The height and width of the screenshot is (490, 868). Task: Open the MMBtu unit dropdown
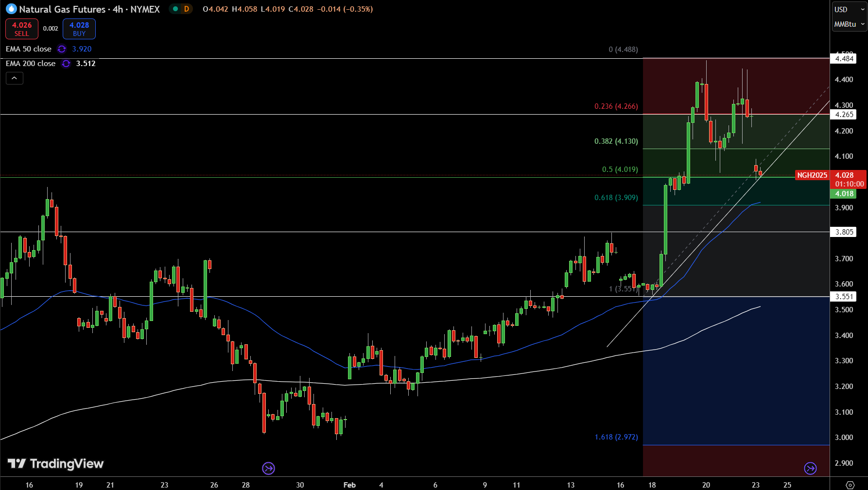click(x=849, y=24)
